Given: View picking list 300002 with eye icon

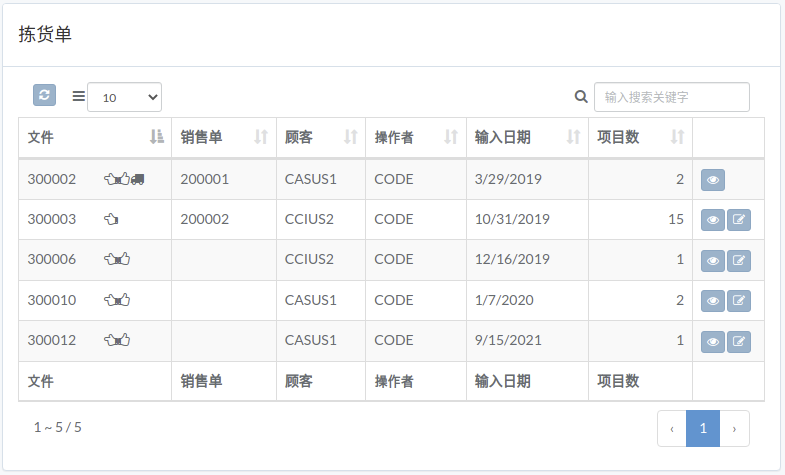Looking at the screenshot, I should tap(713, 180).
